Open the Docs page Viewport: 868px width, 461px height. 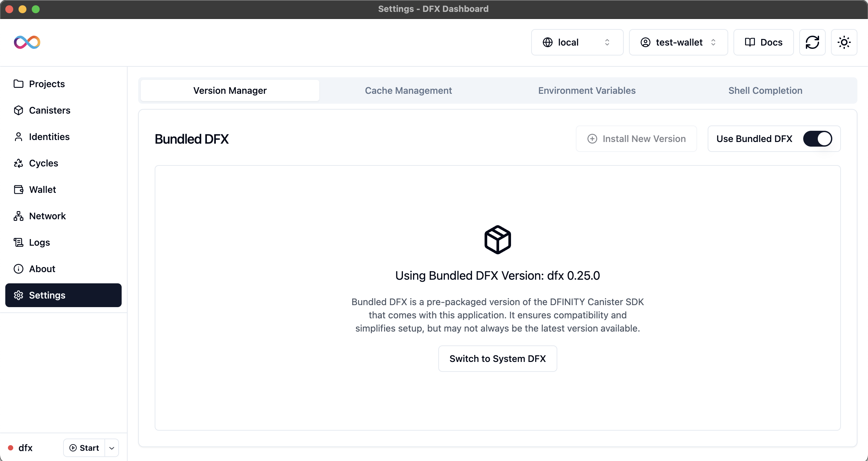pos(763,42)
